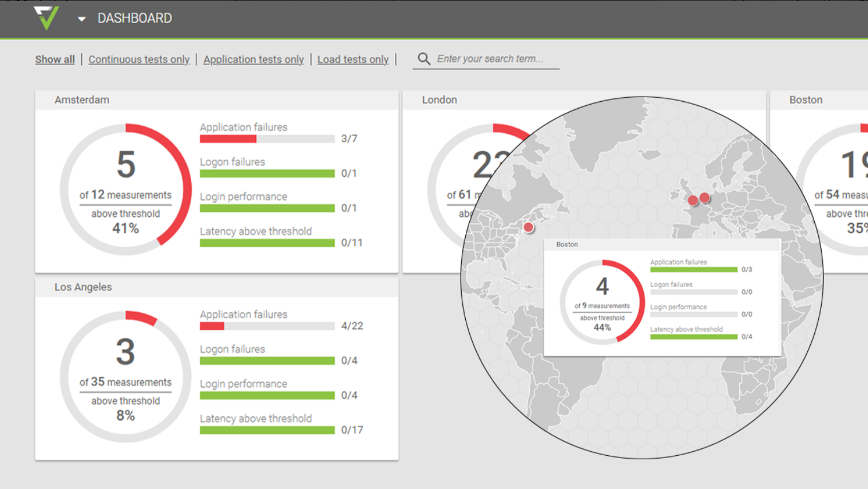Click Los Angeles Latency bar 0/17
The width and height of the screenshot is (868, 489).
coord(267,430)
